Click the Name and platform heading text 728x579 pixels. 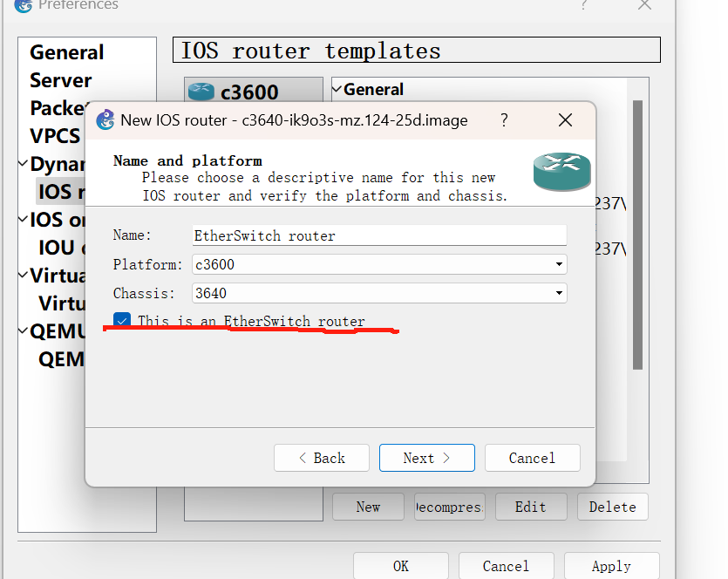coord(187,160)
